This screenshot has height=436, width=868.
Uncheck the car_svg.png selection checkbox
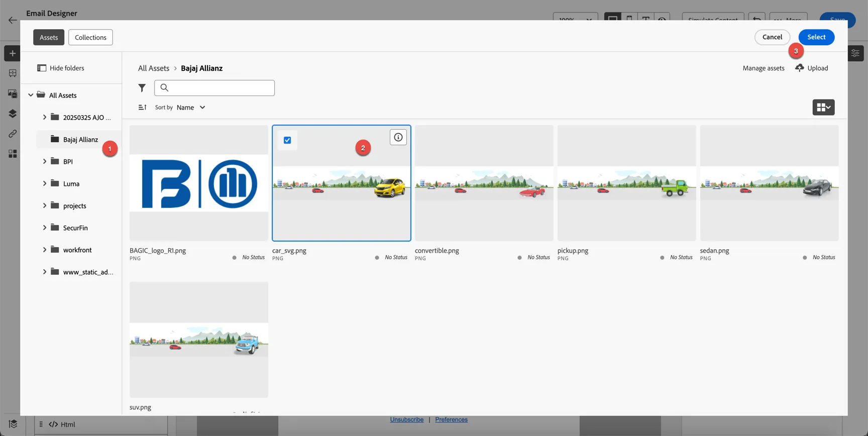pyautogui.click(x=287, y=140)
